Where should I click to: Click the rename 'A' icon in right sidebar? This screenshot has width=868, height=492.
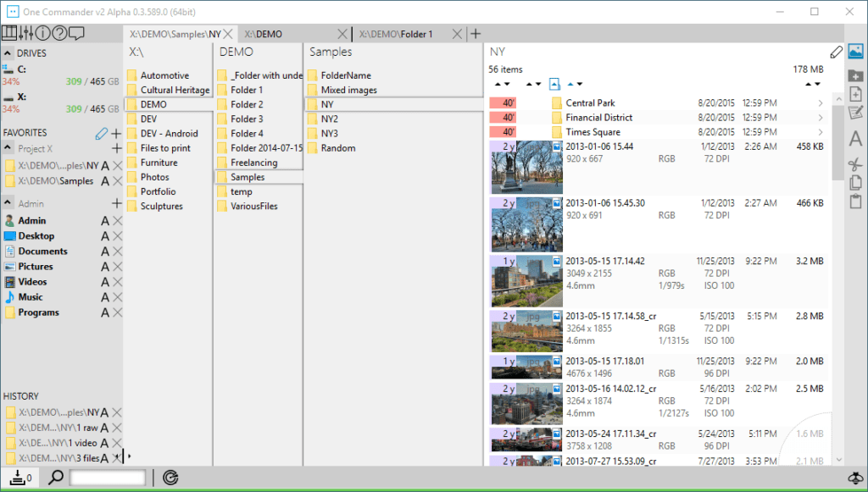tap(855, 139)
